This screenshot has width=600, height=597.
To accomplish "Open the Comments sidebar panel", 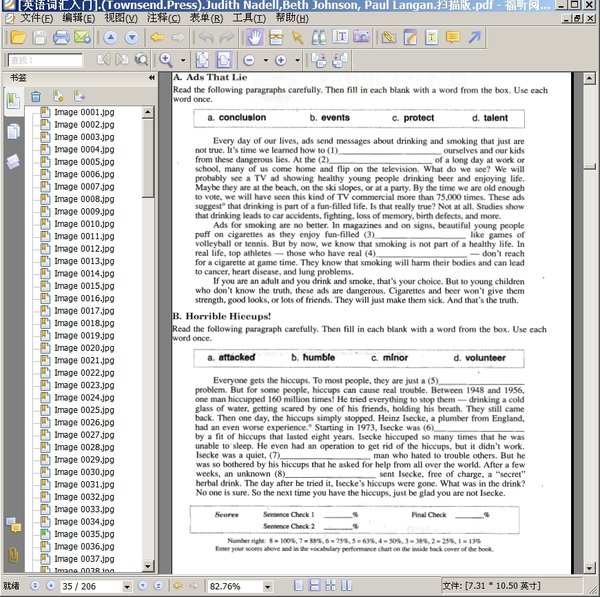I will coord(13,525).
